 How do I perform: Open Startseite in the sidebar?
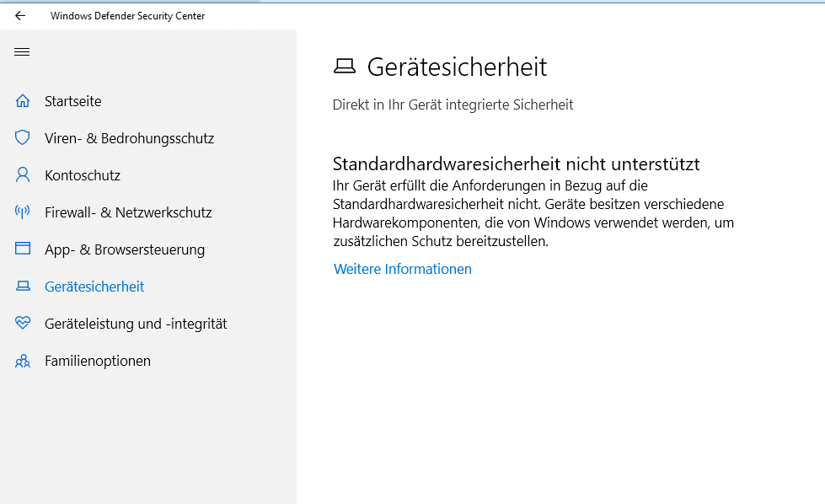click(73, 101)
